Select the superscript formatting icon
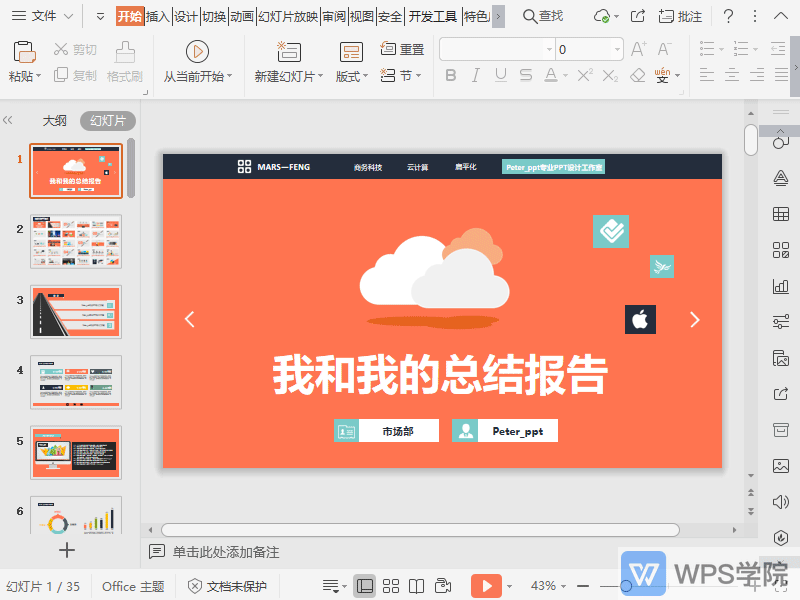The height and width of the screenshot is (600, 800). click(584, 74)
